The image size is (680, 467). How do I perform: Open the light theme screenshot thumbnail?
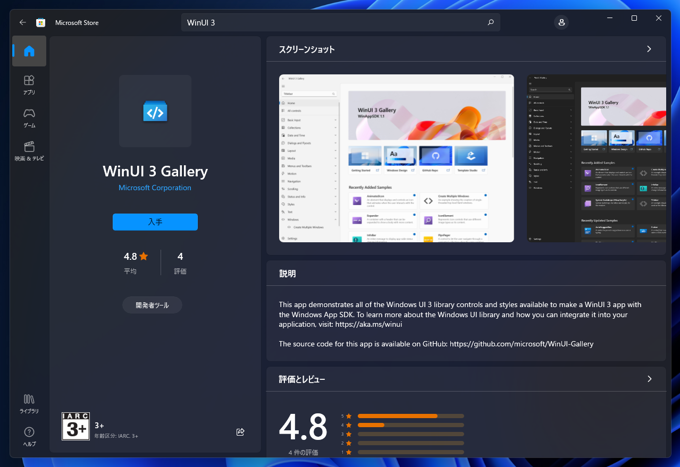pos(396,158)
